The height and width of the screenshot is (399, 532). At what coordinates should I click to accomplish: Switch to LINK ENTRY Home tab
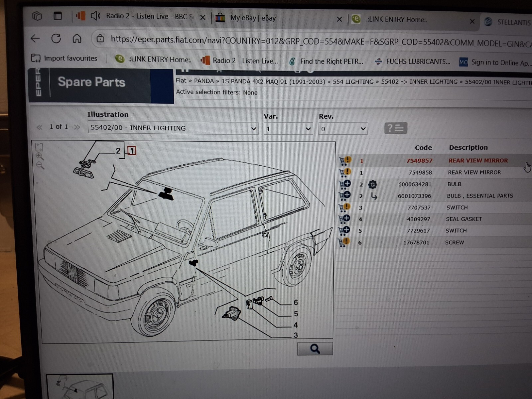(x=396, y=20)
